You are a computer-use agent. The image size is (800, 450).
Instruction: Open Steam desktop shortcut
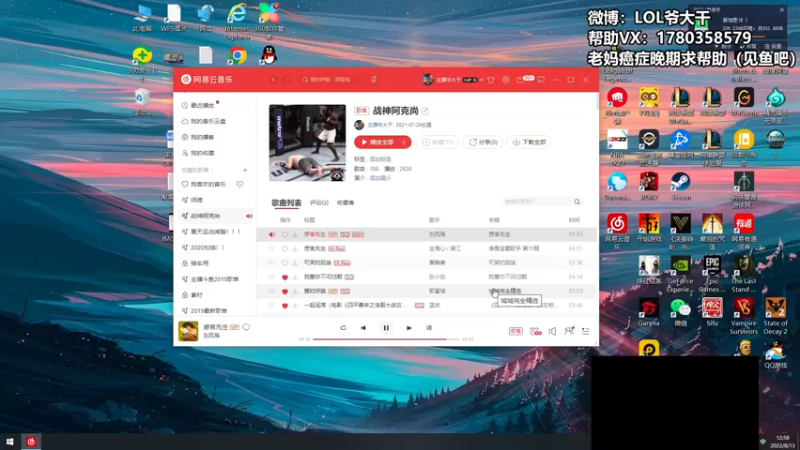click(681, 186)
